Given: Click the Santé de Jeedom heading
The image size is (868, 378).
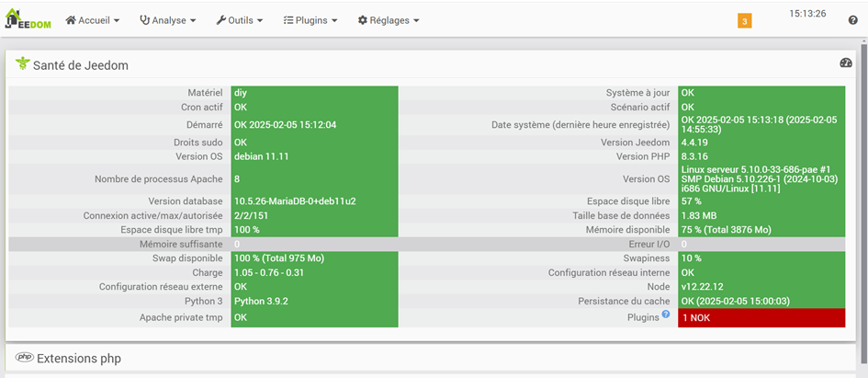Looking at the screenshot, I should click(81, 65).
